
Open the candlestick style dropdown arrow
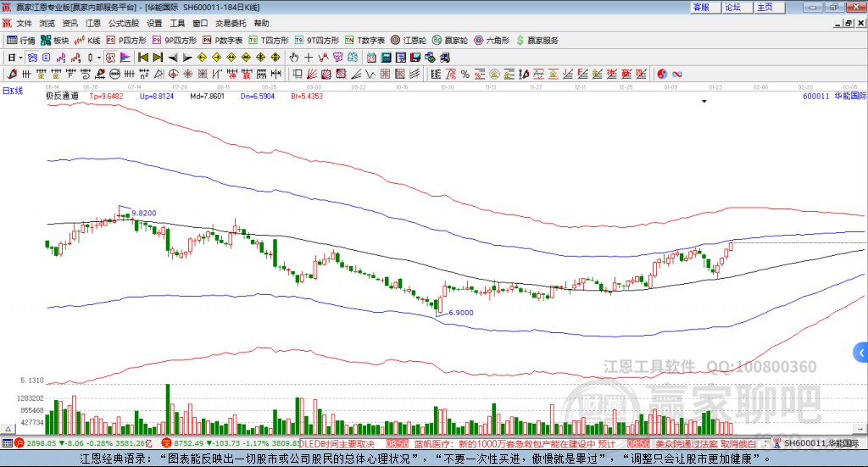tap(99, 58)
